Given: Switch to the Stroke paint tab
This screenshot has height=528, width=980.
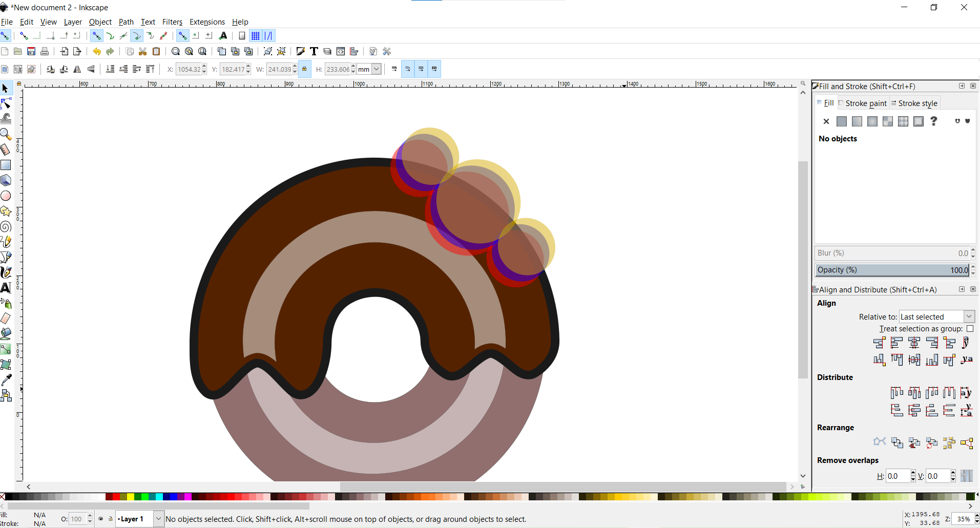Looking at the screenshot, I should click(863, 103).
